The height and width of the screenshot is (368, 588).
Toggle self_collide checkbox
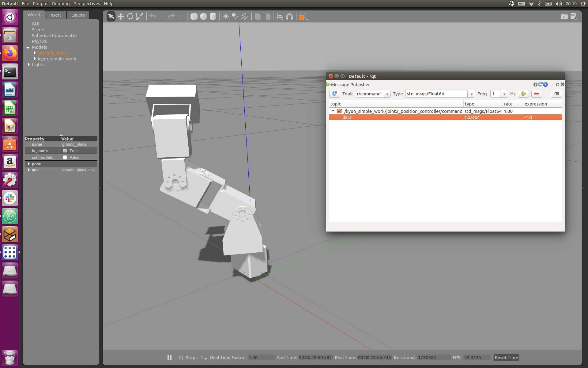click(65, 157)
